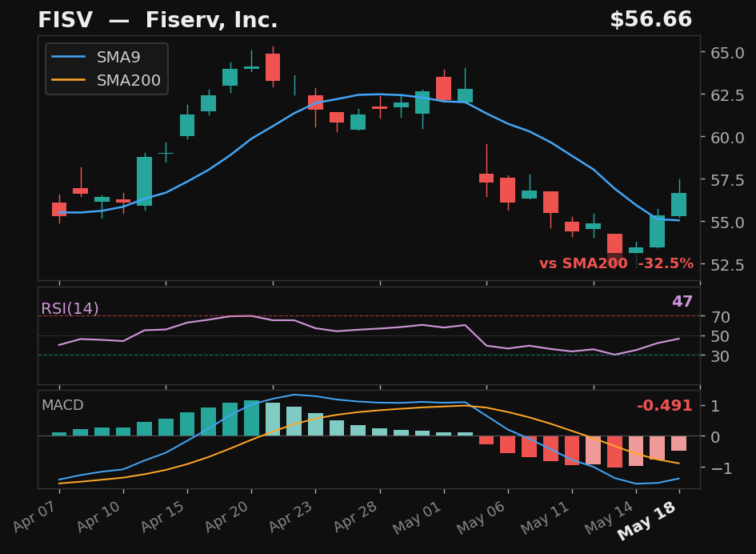Click the RSI 30 axis label
The height and width of the screenshot is (554, 756).
pyautogui.click(x=720, y=356)
